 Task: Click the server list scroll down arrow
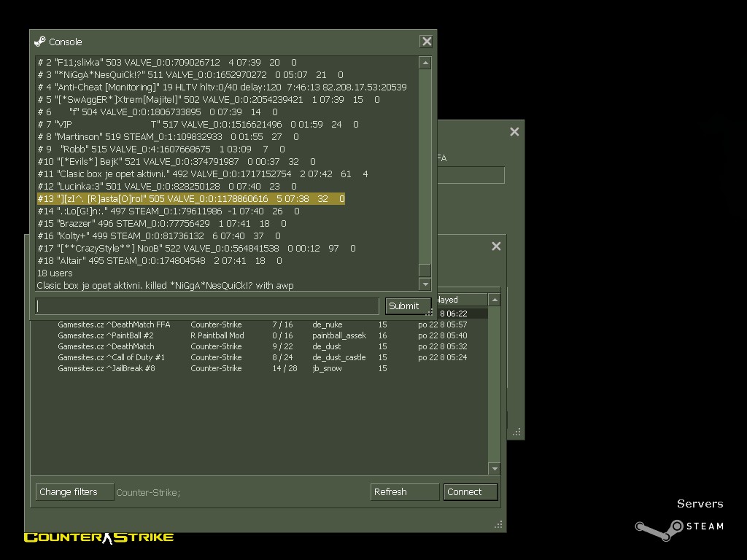495,469
